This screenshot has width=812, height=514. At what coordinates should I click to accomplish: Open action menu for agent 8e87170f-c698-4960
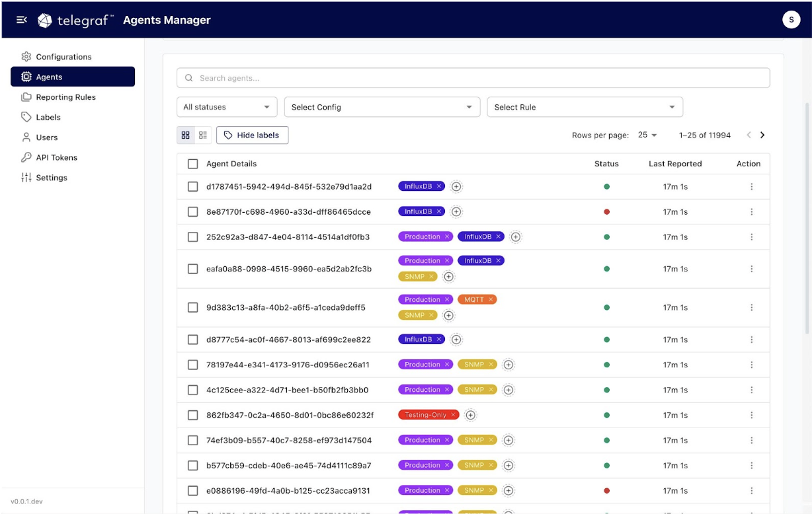(x=752, y=212)
